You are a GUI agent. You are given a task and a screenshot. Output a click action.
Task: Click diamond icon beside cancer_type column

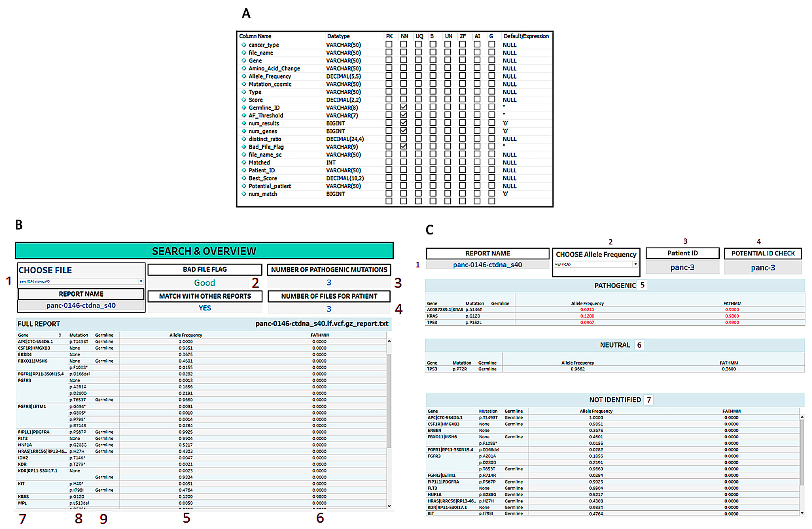coord(244,45)
